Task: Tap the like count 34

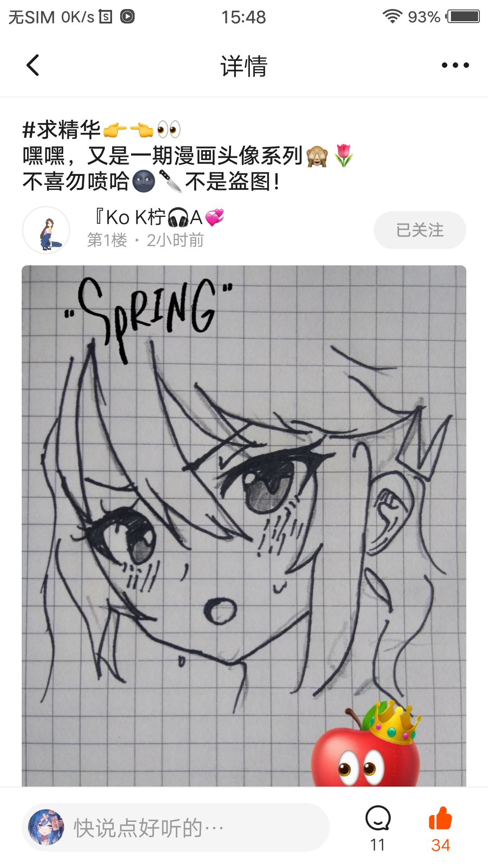Action: coord(441,845)
